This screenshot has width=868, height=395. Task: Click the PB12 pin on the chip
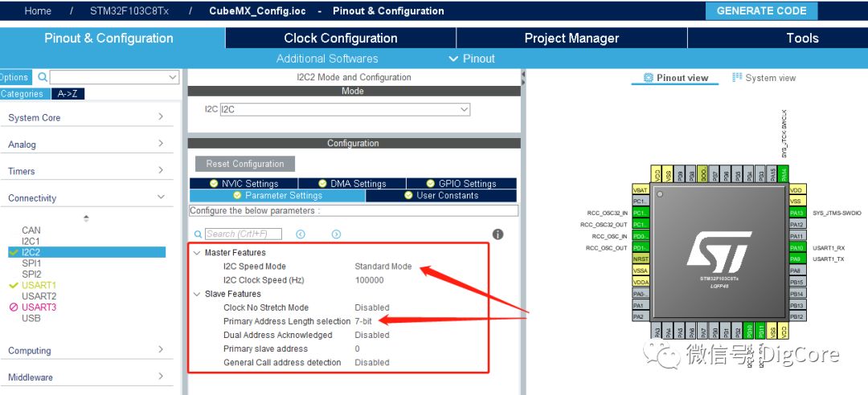point(797,316)
